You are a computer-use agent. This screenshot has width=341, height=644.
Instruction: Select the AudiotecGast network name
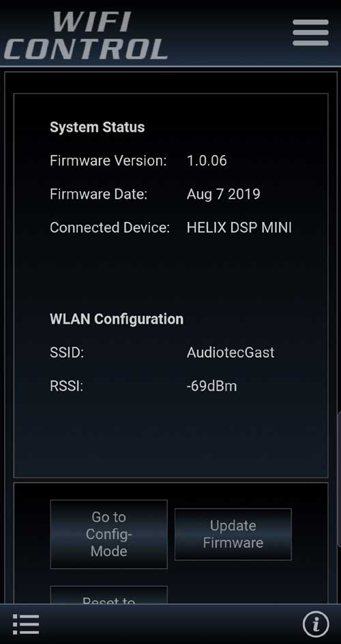click(231, 353)
